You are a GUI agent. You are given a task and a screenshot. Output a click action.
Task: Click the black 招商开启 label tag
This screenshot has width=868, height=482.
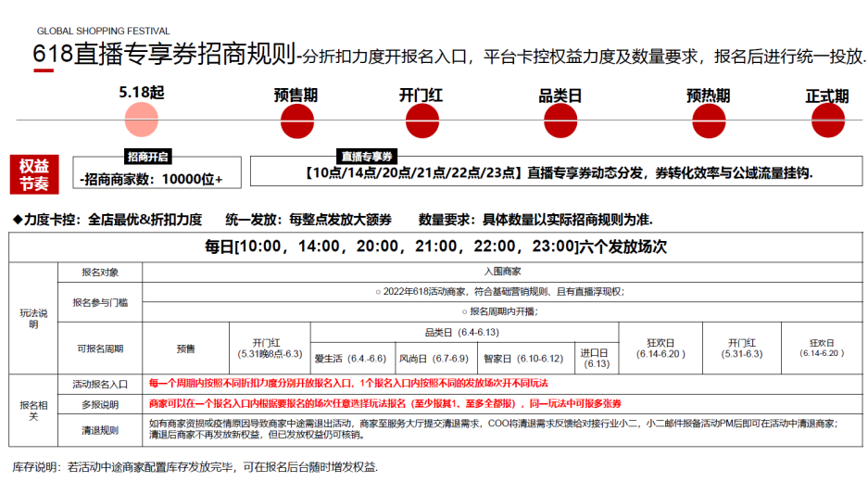148,157
